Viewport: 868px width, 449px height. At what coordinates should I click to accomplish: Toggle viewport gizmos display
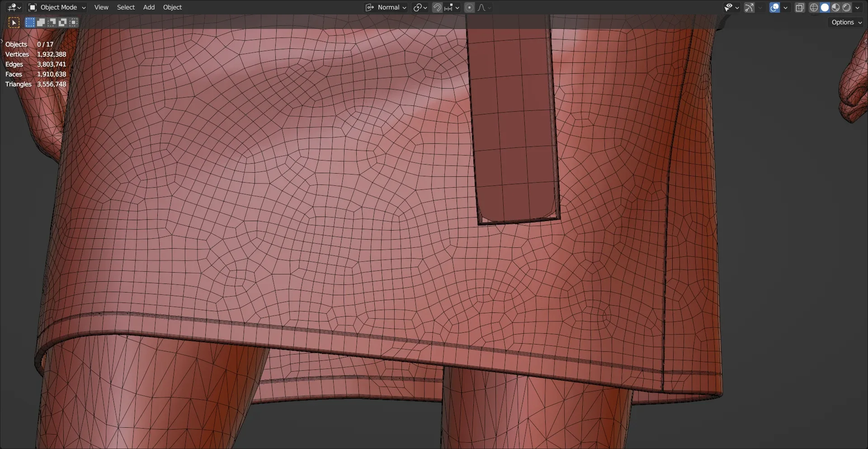tap(749, 7)
